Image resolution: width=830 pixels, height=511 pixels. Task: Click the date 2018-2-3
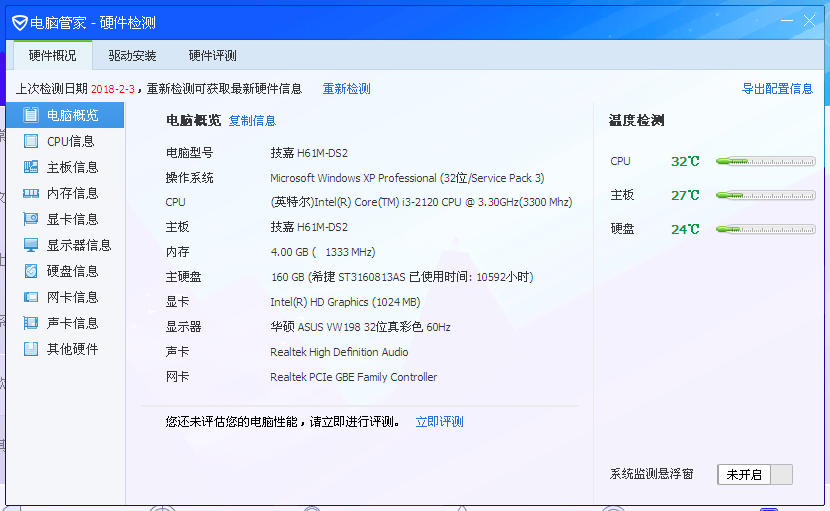[113, 89]
